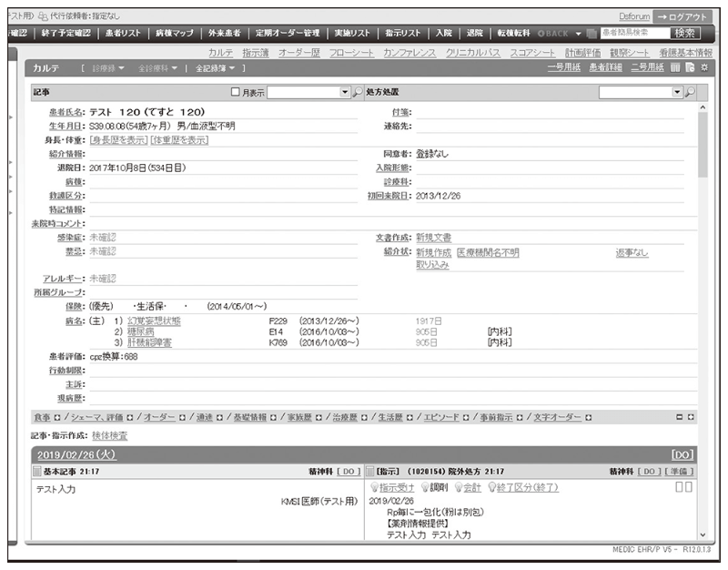Click the 新規文書 link for 文書作成

(433, 237)
